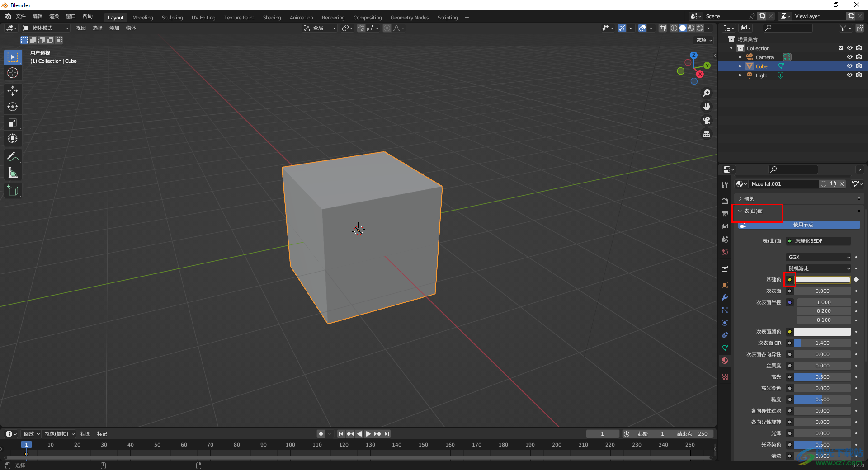Screen dimensions: 868x470
Task: Click the Material.001 name field
Action: pyautogui.click(x=783, y=184)
